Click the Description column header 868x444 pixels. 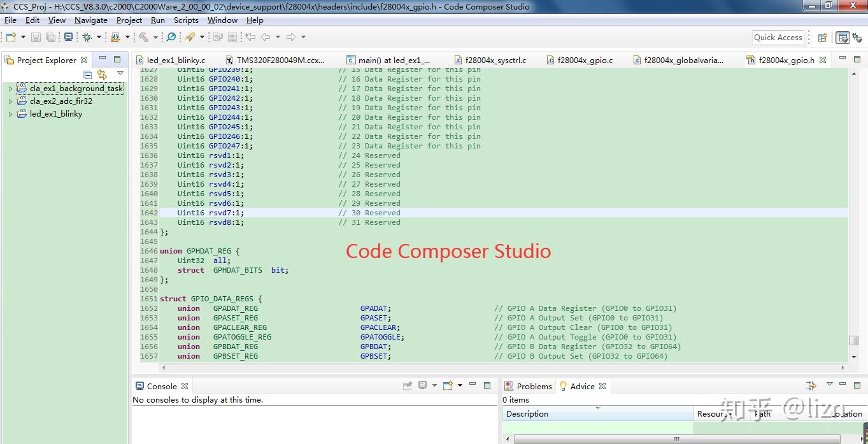click(597, 413)
